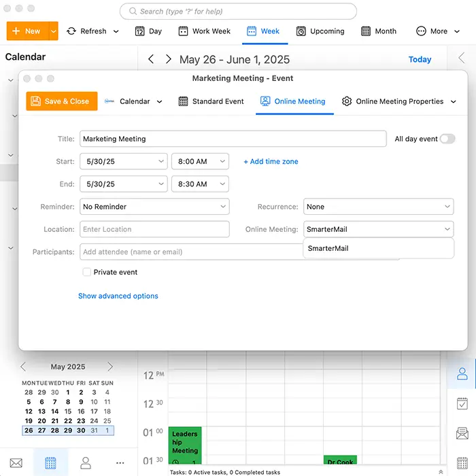The image size is (476, 476).
Task: Show advanced options link
Action: click(118, 296)
